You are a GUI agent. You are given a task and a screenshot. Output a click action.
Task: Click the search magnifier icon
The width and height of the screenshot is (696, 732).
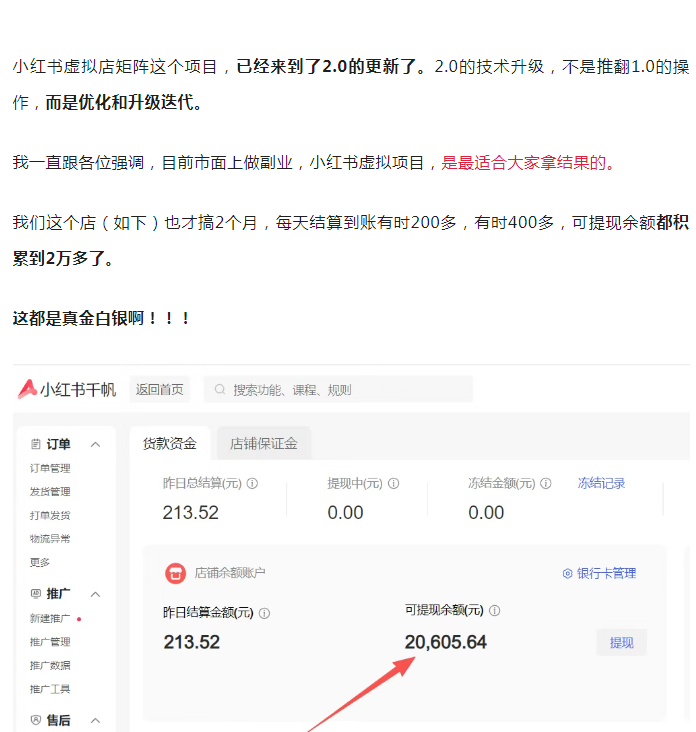coord(219,389)
